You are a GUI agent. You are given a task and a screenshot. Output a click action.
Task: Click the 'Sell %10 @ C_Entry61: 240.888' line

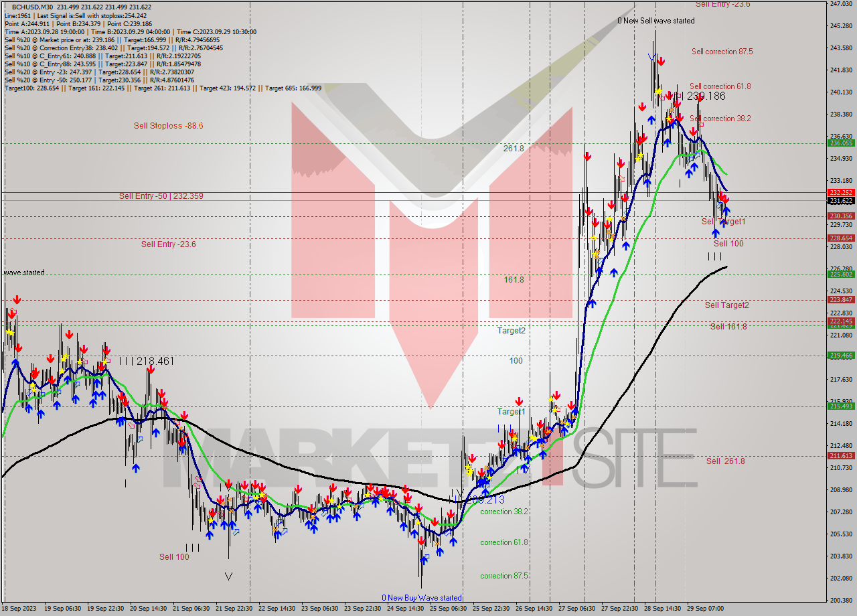(x=104, y=56)
